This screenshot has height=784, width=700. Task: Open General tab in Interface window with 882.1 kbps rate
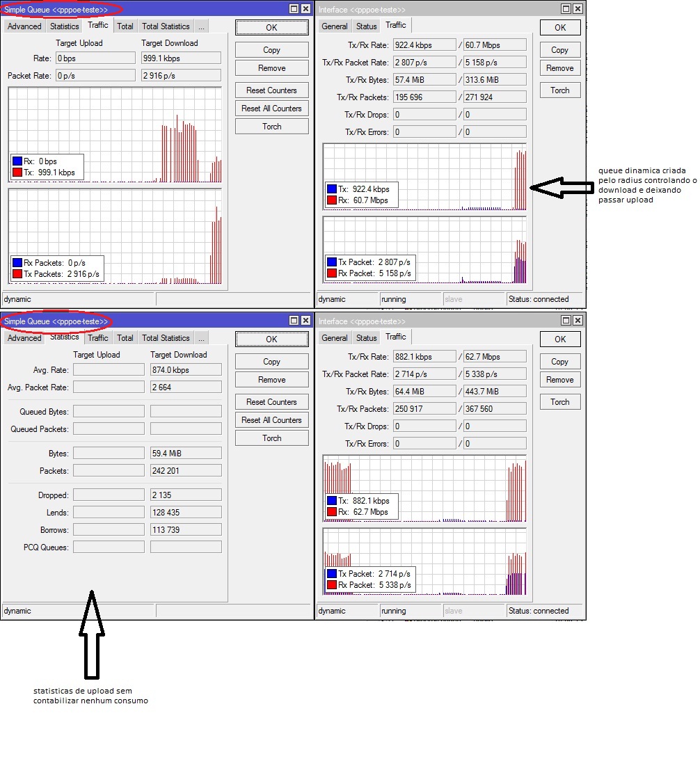[335, 338]
